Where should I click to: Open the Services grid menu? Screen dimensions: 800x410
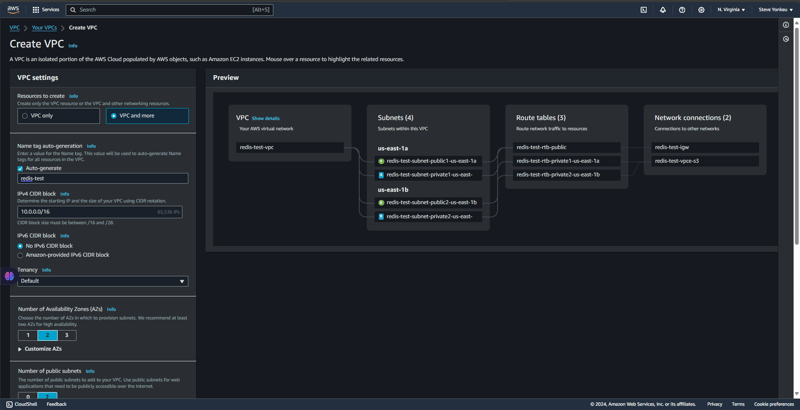(36, 10)
